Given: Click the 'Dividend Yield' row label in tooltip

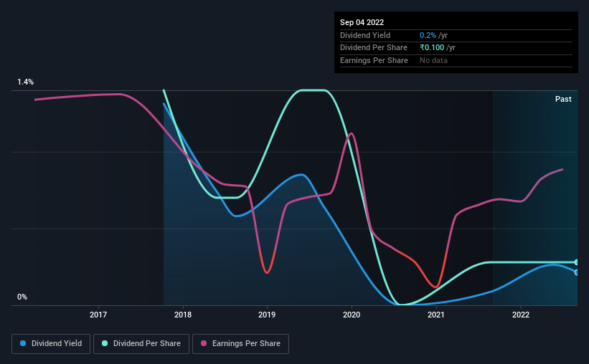Looking at the screenshot, I should pos(365,35).
